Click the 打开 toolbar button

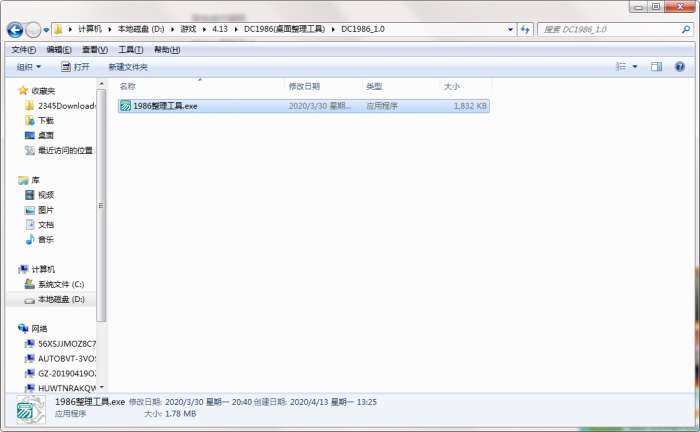click(75, 67)
